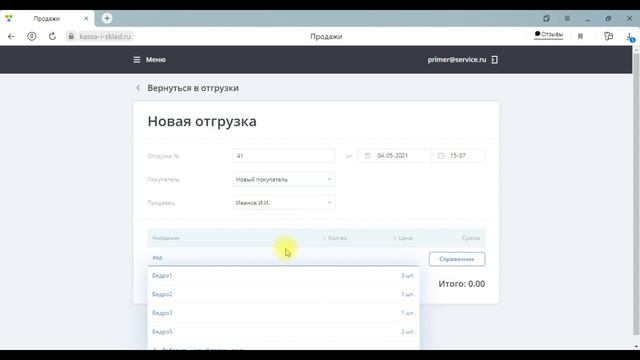Screen dimensions: 640x360
Task: Open the Справочник button
Action: point(457,259)
